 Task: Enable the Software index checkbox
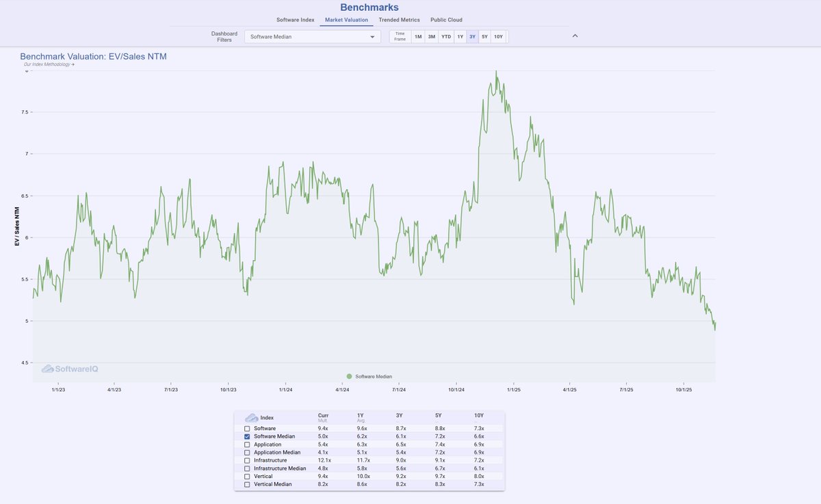click(x=246, y=428)
